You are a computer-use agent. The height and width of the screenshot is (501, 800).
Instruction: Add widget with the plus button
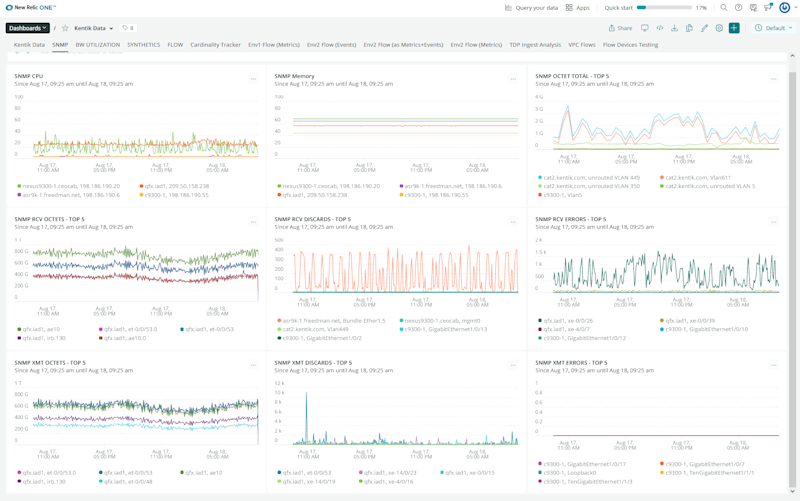click(x=734, y=28)
